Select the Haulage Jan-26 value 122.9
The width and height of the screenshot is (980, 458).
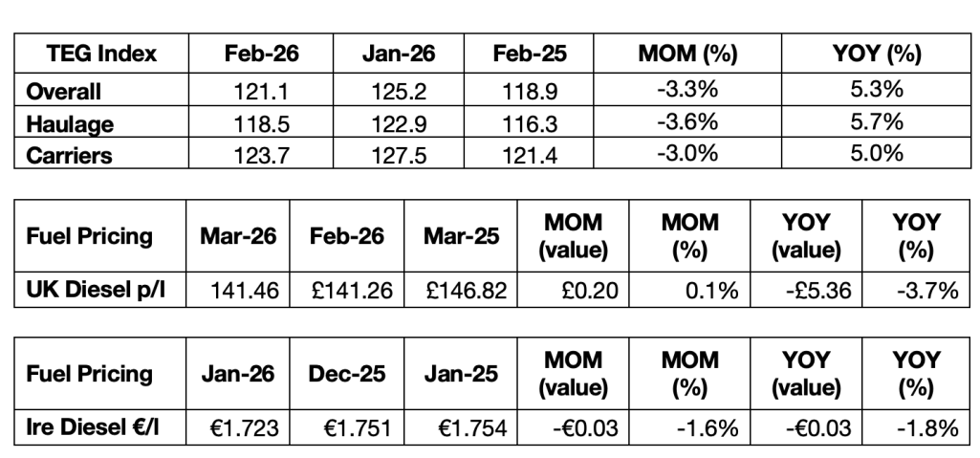pyautogui.click(x=398, y=123)
